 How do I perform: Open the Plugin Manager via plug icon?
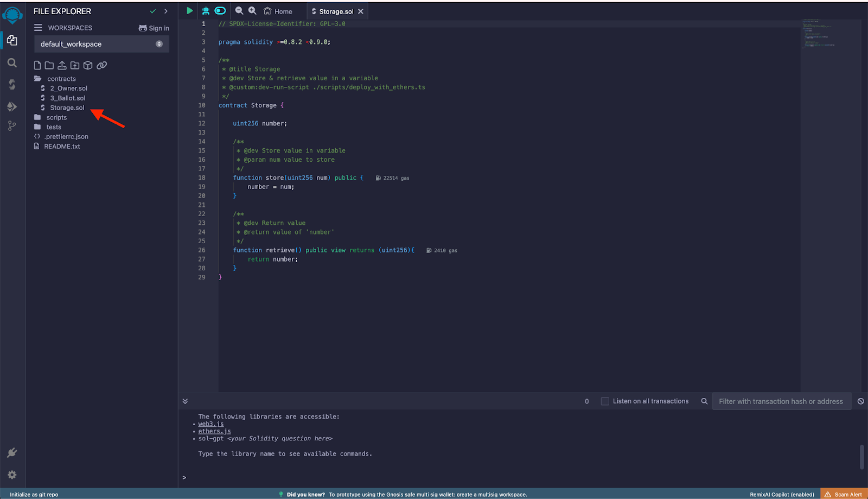pos(12,452)
